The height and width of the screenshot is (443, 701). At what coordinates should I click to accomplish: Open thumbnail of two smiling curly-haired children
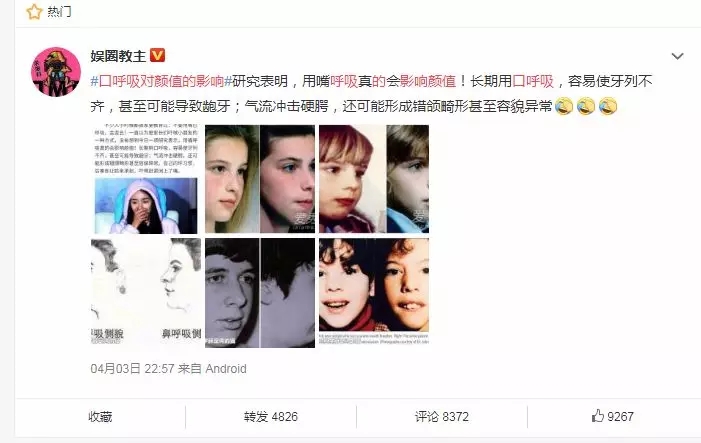374,293
